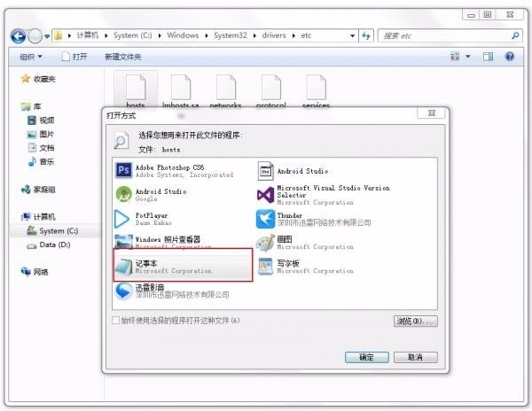Expand the arrow after System32 in path
The height and width of the screenshot is (411, 532).
[x=254, y=35]
